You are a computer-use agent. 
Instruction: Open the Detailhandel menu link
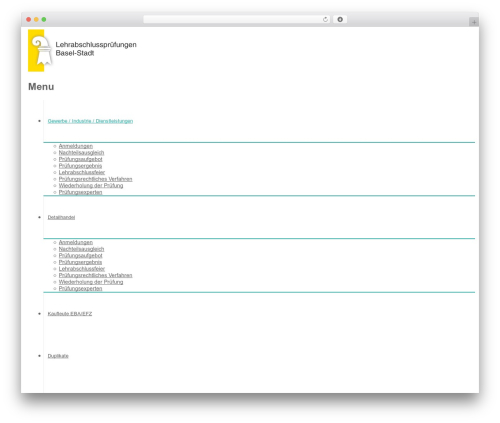[x=61, y=217]
